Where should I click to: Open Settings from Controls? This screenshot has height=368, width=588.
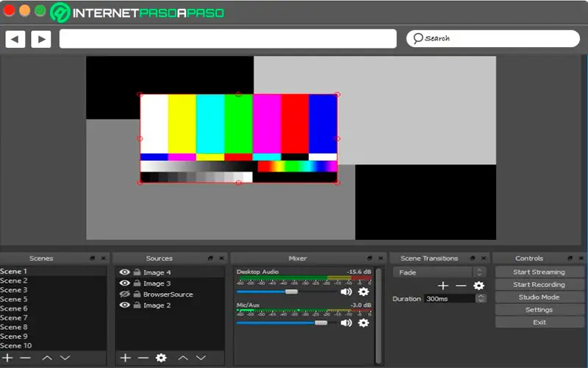click(539, 310)
